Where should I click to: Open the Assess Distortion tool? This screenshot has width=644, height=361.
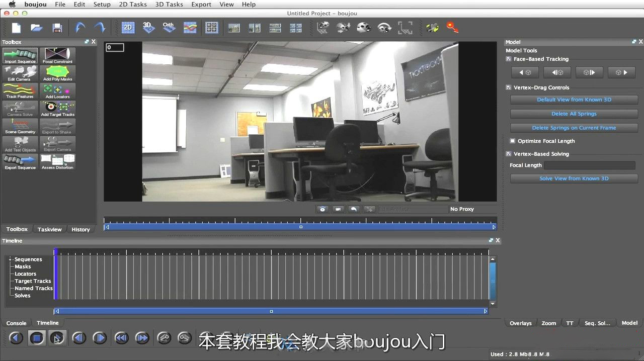[x=57, y=161]
